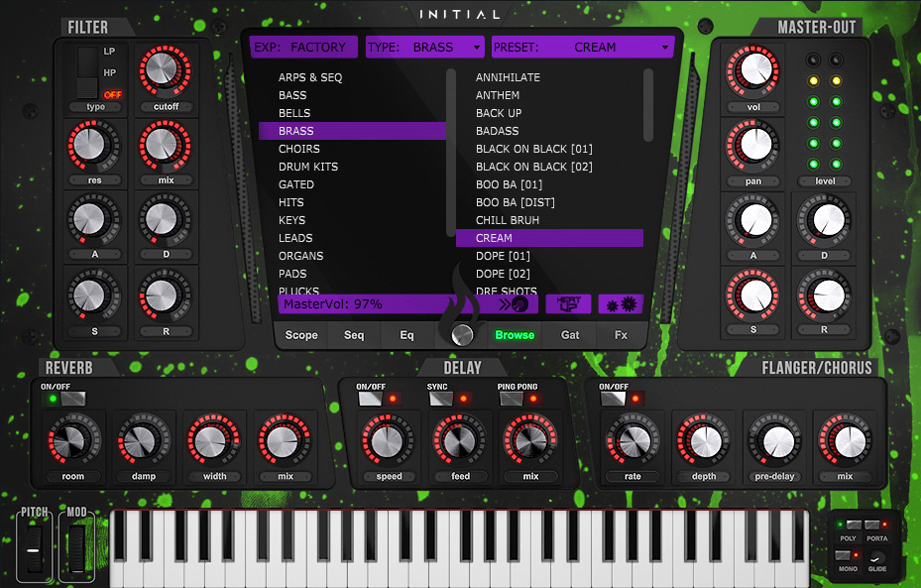The width and height of the screenshot is (921, 588).
Task: Enable the Delay PING PONG switch
Action: click(x=511, y=399)
